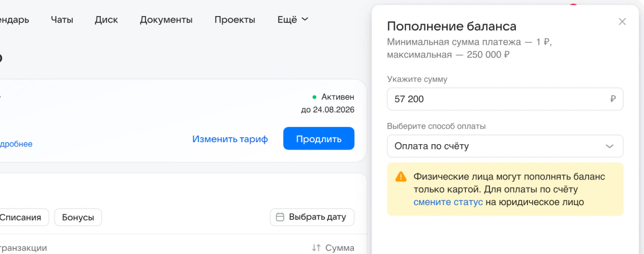Click the Пополнение баланса heading
This screenshot has height=254, width=644.
[452, 26]
